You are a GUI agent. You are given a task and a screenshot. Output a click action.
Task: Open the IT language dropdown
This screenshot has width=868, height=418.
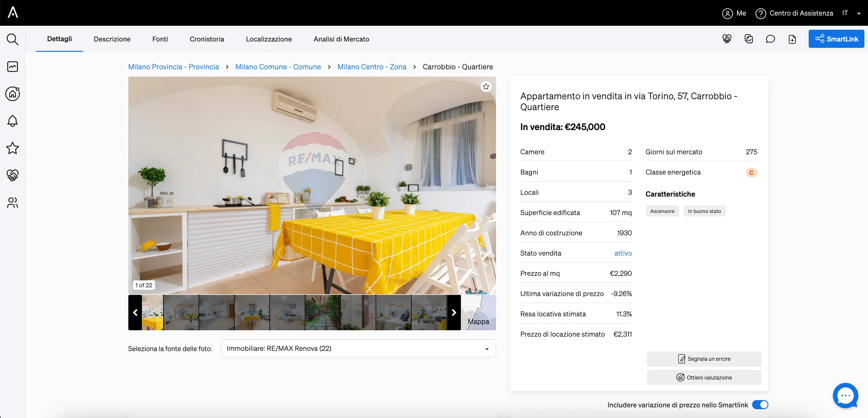(x=851, y=13)
